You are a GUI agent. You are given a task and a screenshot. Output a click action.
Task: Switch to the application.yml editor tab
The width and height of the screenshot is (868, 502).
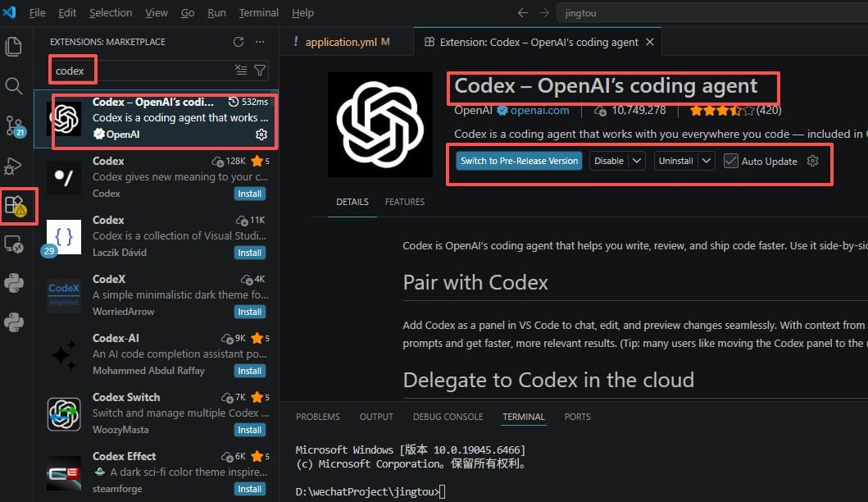click(347, 42)
